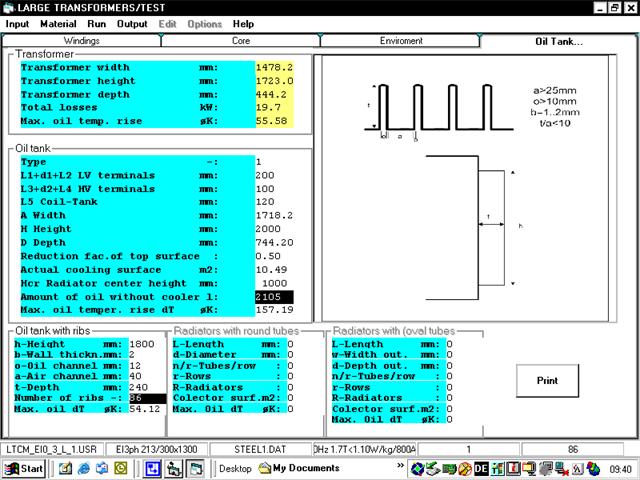This screenshot has width=640, height=480.
Task: Edit ribs h-Height value 1800
Action: (x=147, y=344)
